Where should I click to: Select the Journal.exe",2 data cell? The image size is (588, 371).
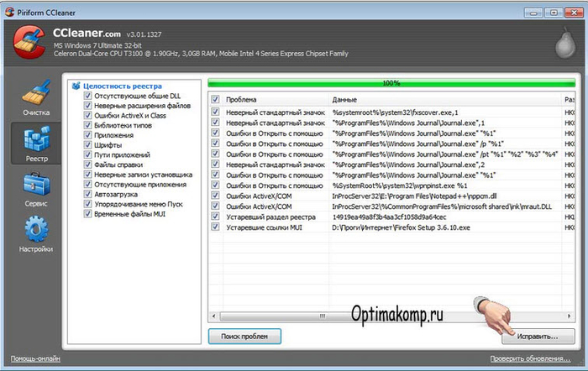tap(408, 165)
